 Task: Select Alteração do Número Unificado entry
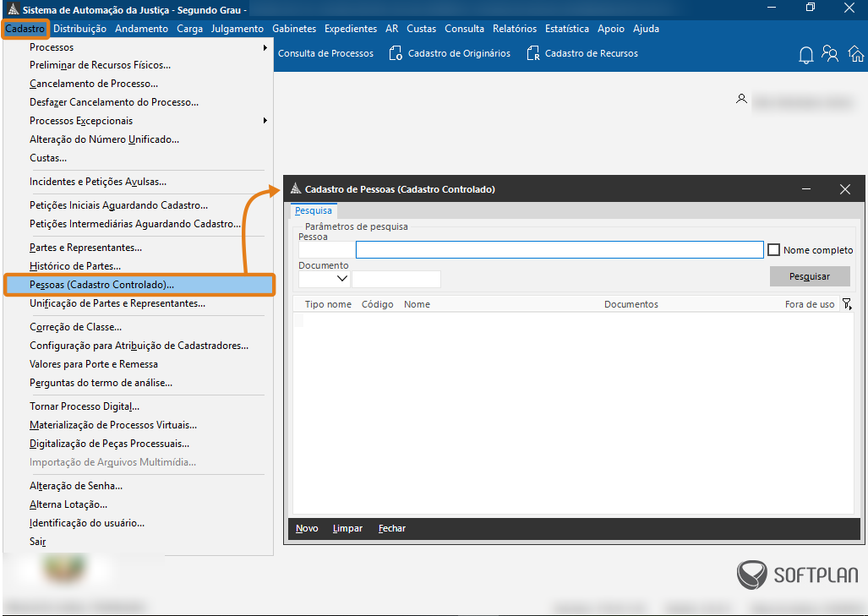[x=104, y=139]
